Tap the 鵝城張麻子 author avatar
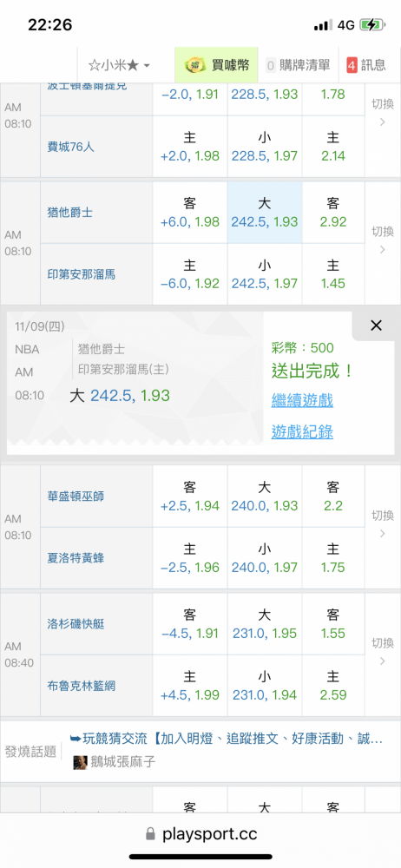The image size is (401, 868). tap(81, 762)
